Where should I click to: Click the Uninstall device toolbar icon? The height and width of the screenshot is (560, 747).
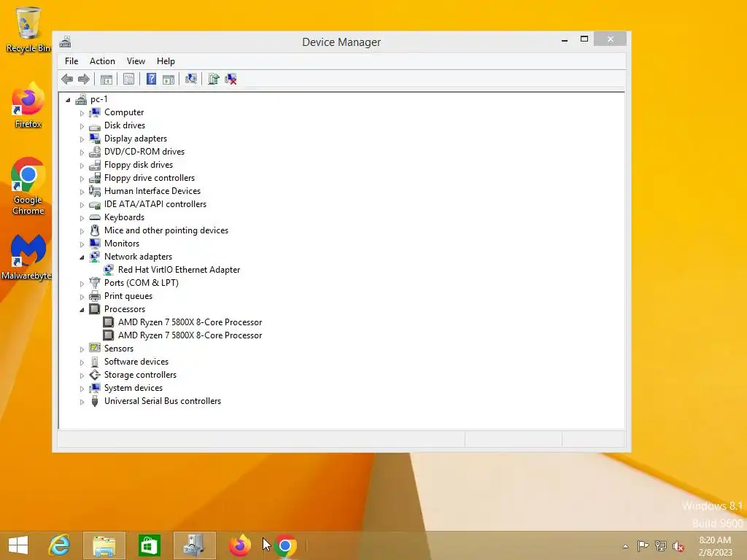tap(231, 79)
